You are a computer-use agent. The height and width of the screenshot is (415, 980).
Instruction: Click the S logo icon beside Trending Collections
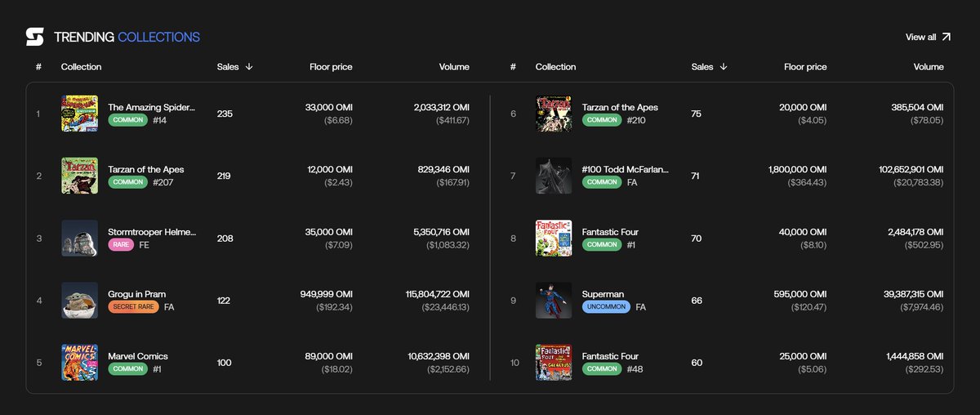click(x=34, y=37)
